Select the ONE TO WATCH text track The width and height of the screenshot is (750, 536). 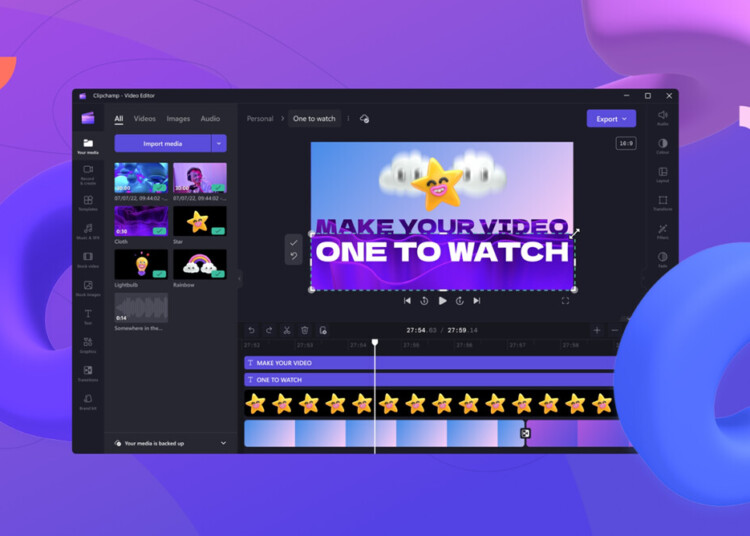tap(429, 380)
